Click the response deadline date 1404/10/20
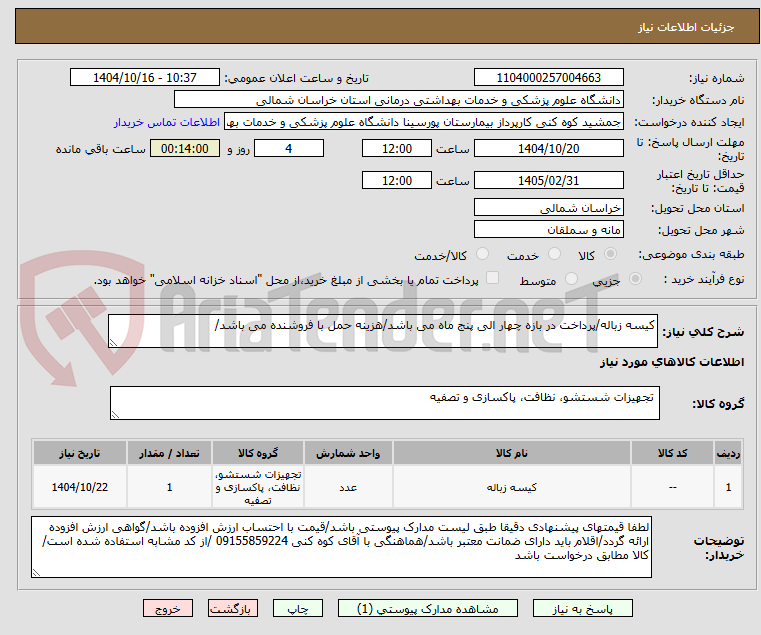 [548, 149]
